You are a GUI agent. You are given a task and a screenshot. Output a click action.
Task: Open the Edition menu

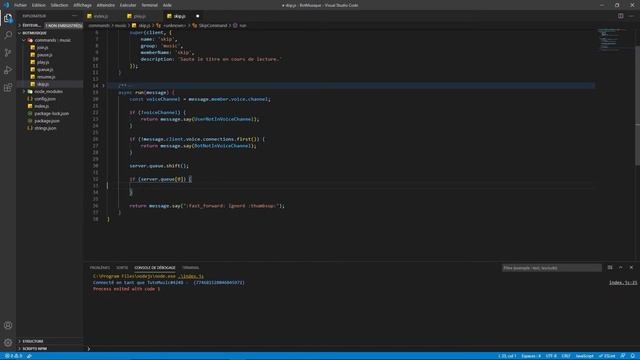(x=39, y=5)
